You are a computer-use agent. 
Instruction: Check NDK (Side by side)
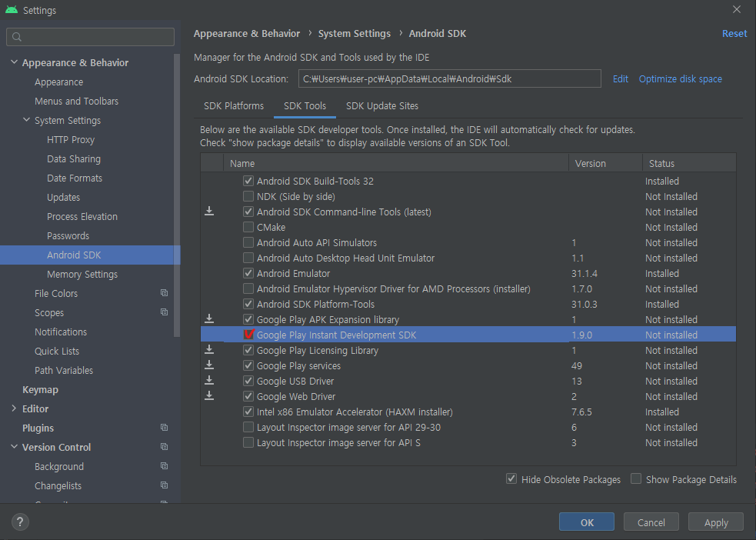248,196
